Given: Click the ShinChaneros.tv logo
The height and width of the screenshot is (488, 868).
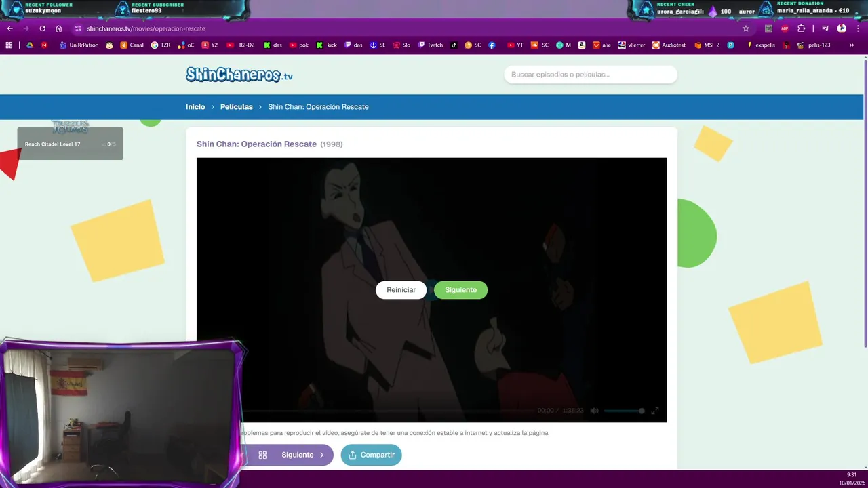Looking at the screenshot, I should [x=239, y=75].
